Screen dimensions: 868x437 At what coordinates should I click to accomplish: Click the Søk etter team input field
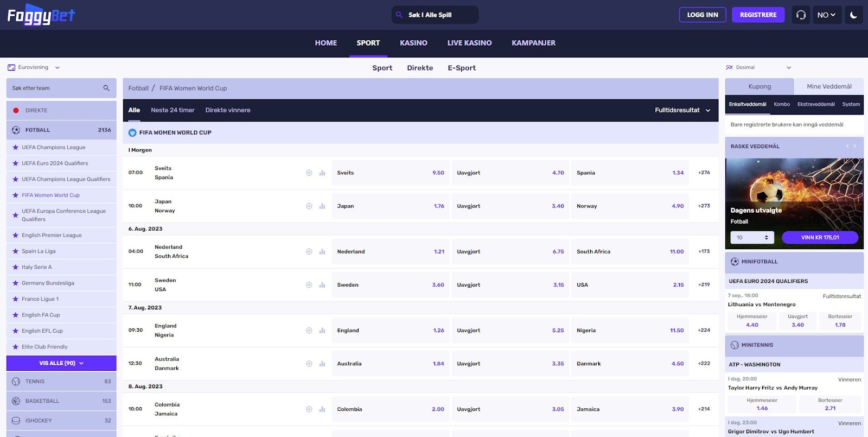pyautogui.click(x=61, y=88)
